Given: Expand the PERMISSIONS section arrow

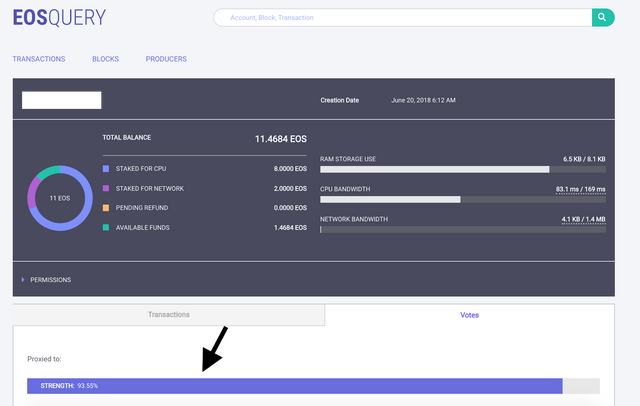Looking at the screenshot, I should pyautogui.click(x=23, y=280).
